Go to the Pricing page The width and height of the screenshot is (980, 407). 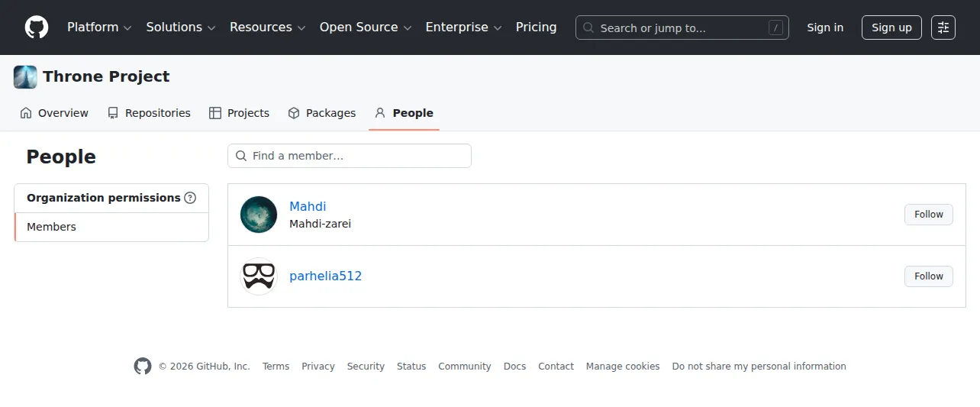pos(537,27)
